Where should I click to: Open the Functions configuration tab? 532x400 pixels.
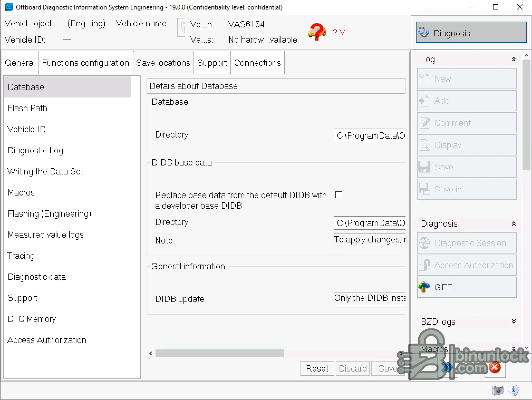tap(86, 63)
